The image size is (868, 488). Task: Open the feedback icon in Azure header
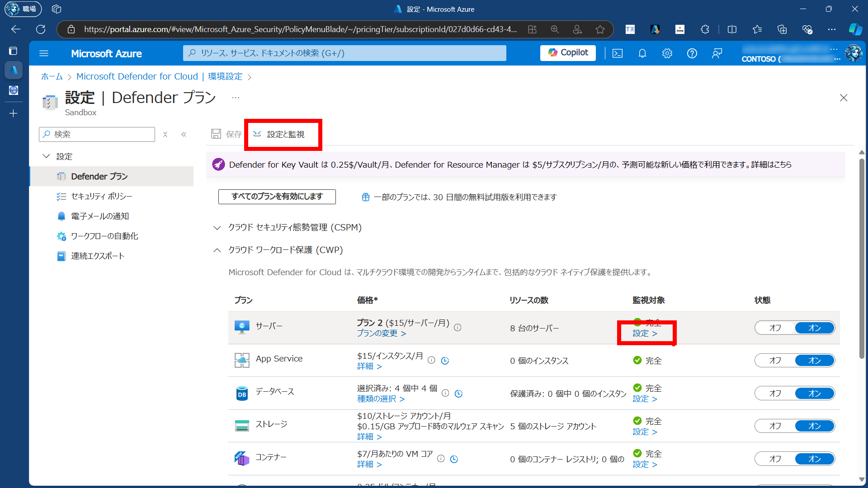pos(717,53)
